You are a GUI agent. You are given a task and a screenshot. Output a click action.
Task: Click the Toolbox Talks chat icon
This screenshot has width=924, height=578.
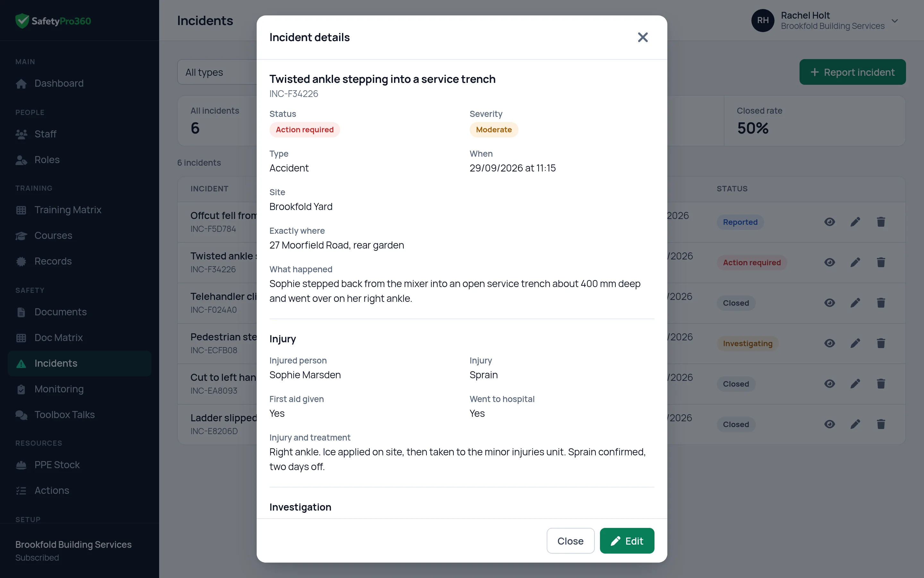click(x=21, y=415)
